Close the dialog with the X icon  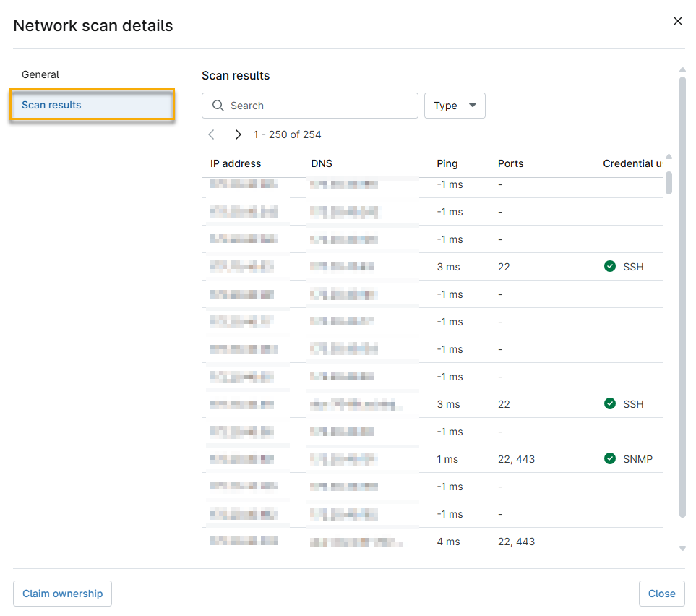click(677, 22)
